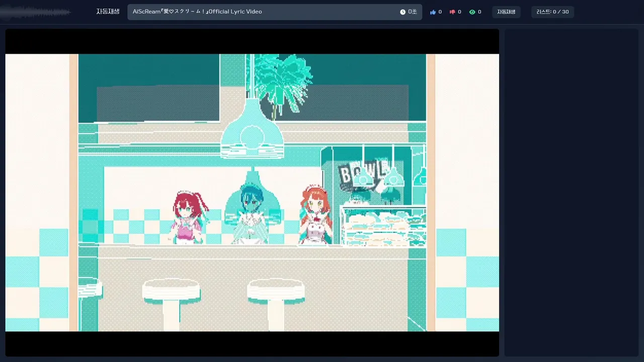The image size is (644, 362).
Task: Click the green eye views icon
Action: point(472,12)
